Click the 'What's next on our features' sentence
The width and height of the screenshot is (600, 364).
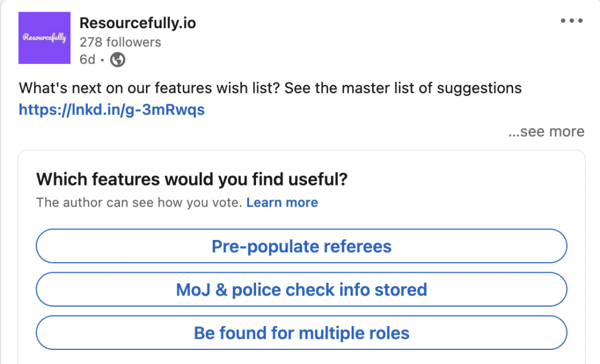point(149,88)
